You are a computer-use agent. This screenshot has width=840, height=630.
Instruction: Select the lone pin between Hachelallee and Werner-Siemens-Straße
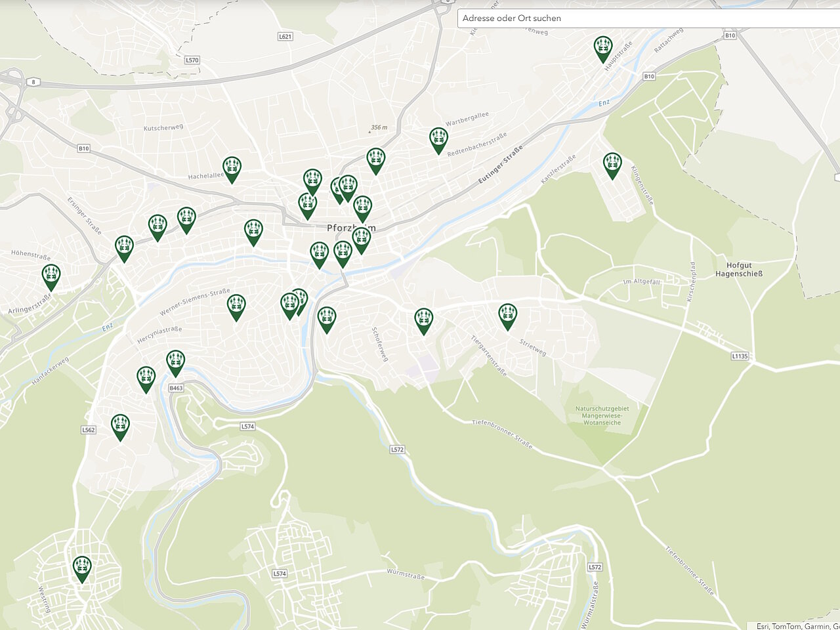(x=253, y=232)
